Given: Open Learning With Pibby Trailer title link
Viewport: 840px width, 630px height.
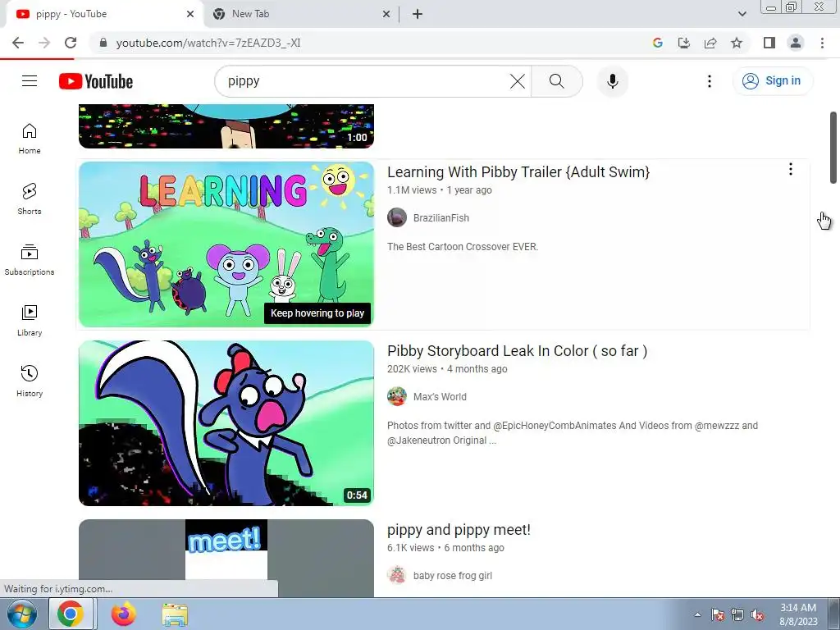Looking at the screenshot, I should tap(518, 172).
